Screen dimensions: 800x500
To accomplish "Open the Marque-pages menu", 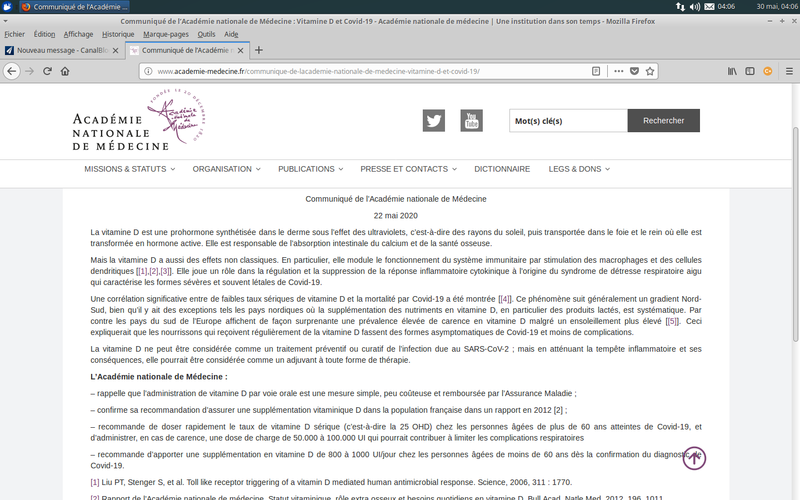I will [x=166, y=33].
